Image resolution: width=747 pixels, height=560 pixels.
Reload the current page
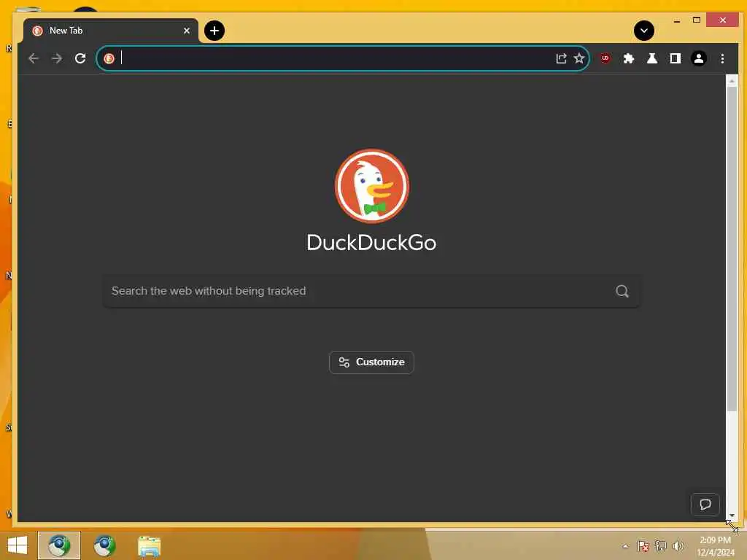pyautogui.click(x=80, y=58)
